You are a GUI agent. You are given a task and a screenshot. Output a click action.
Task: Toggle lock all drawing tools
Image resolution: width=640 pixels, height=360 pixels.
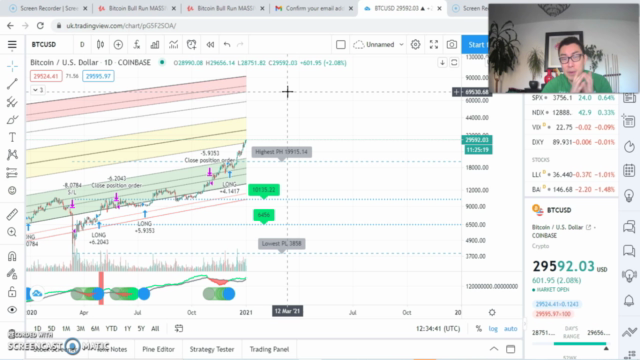coord(12,292)
